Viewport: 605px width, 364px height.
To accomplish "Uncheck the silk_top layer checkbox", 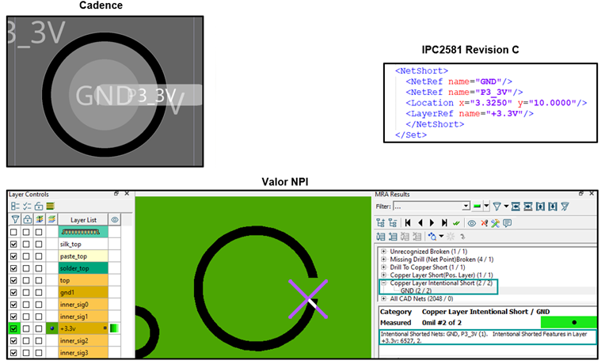I will [x=13, y=245].
